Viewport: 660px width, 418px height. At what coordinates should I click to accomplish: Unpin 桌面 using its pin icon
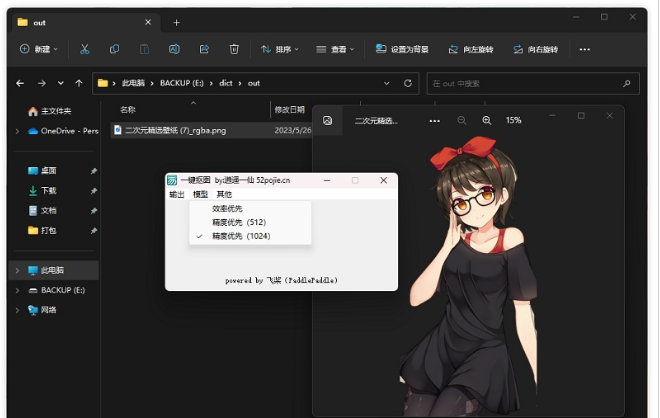pos(94,171)
